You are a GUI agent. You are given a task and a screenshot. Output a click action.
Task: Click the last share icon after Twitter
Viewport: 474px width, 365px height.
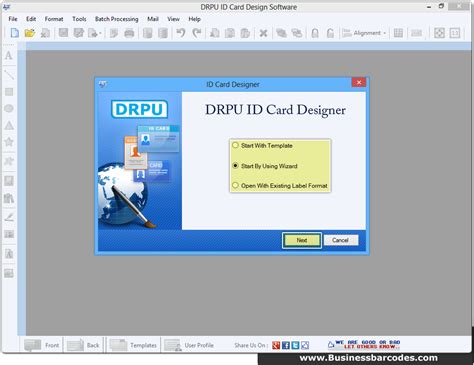(305, 345)
